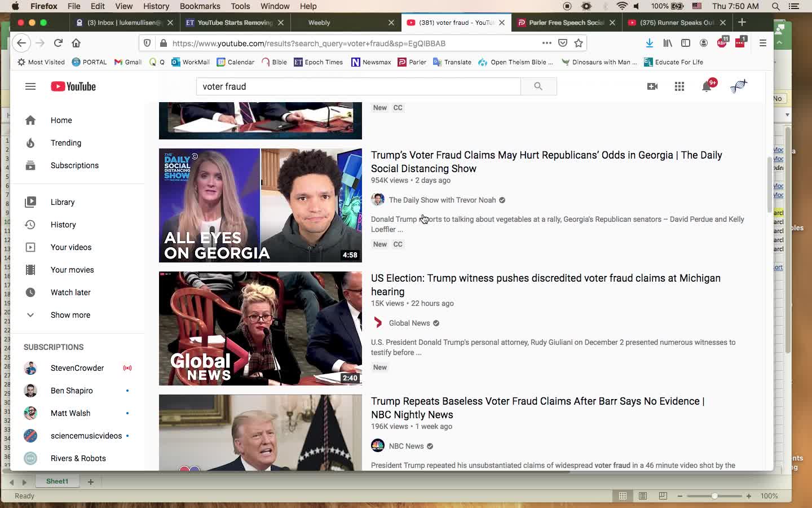The height and width of the screenshot is (508, 812).
Task: Open the History menu in menu bar
Action: pos(156,6)
